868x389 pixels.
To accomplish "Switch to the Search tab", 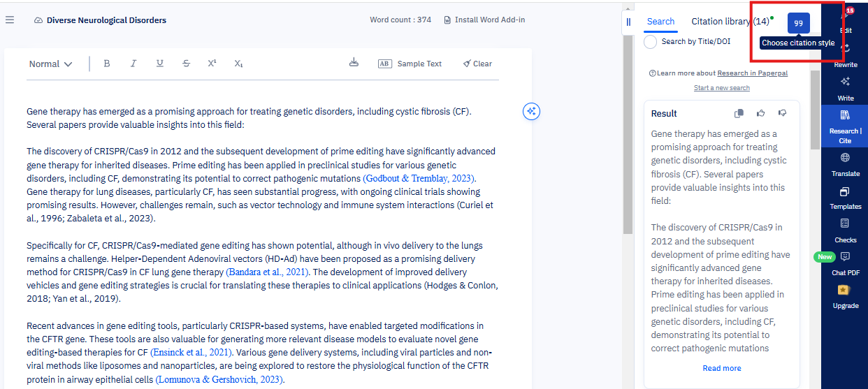I will (660, 21).
